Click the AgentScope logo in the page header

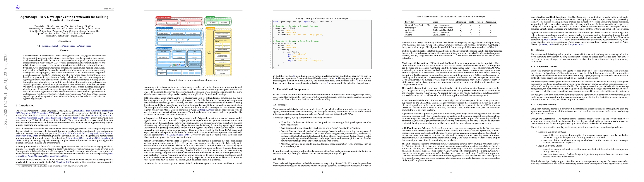17,7
